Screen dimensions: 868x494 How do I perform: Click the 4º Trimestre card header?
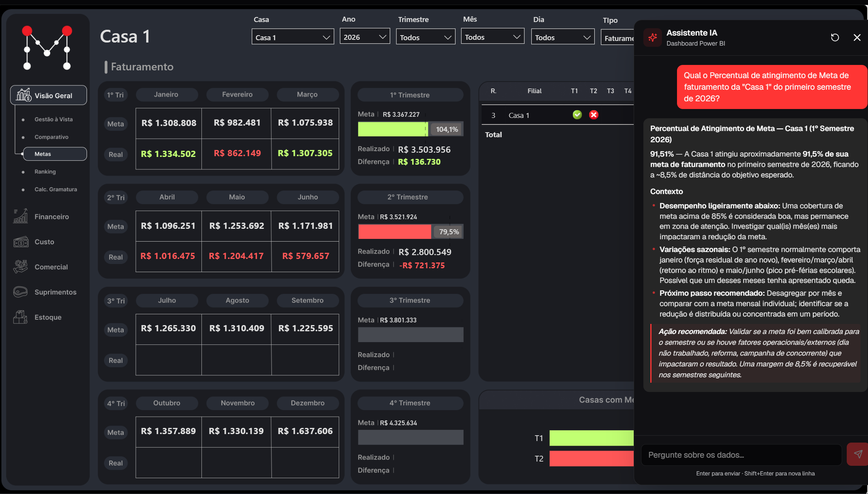(410, 403)
